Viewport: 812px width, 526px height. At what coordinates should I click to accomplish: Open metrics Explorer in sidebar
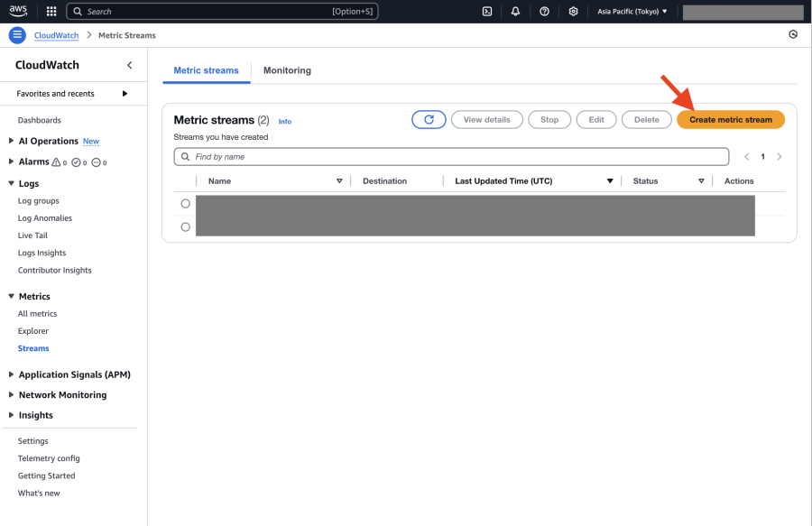[33, 331]
